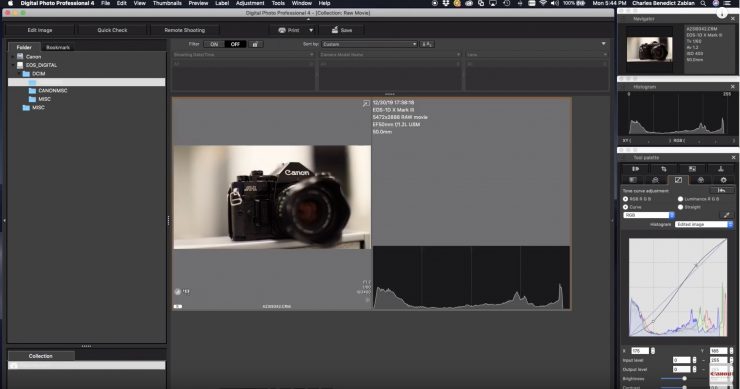Click the Collection panel header

click(41, 356)
